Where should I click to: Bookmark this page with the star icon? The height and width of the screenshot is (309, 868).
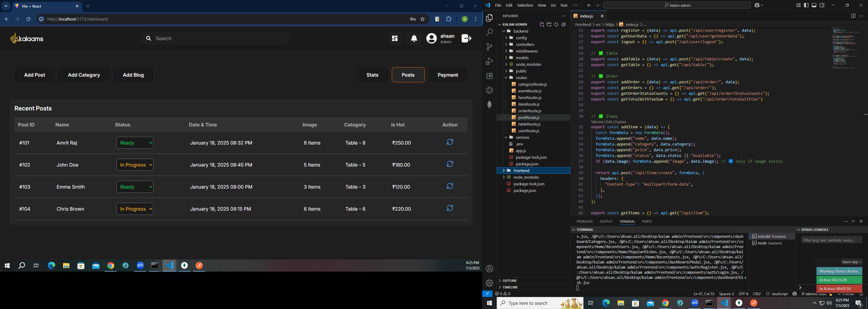click(423, 19)
